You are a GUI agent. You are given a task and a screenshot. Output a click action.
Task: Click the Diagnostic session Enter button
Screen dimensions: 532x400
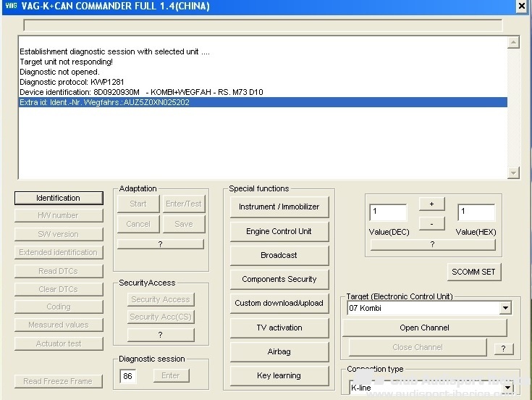[x=171, y=375]
